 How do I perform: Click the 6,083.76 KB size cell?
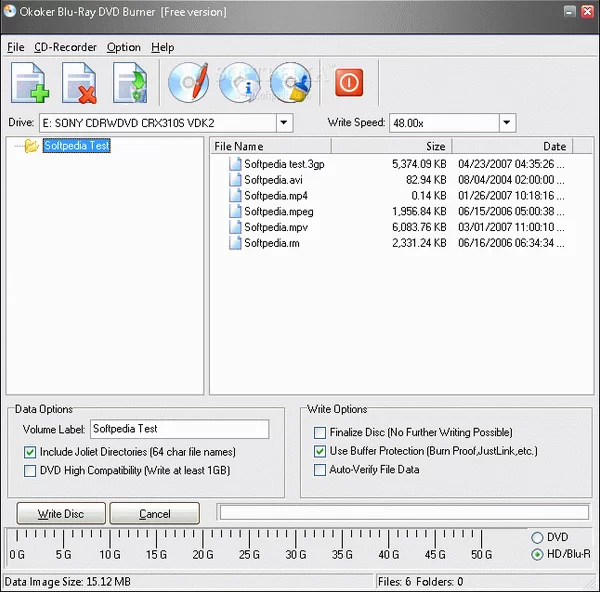click(419, 227)
